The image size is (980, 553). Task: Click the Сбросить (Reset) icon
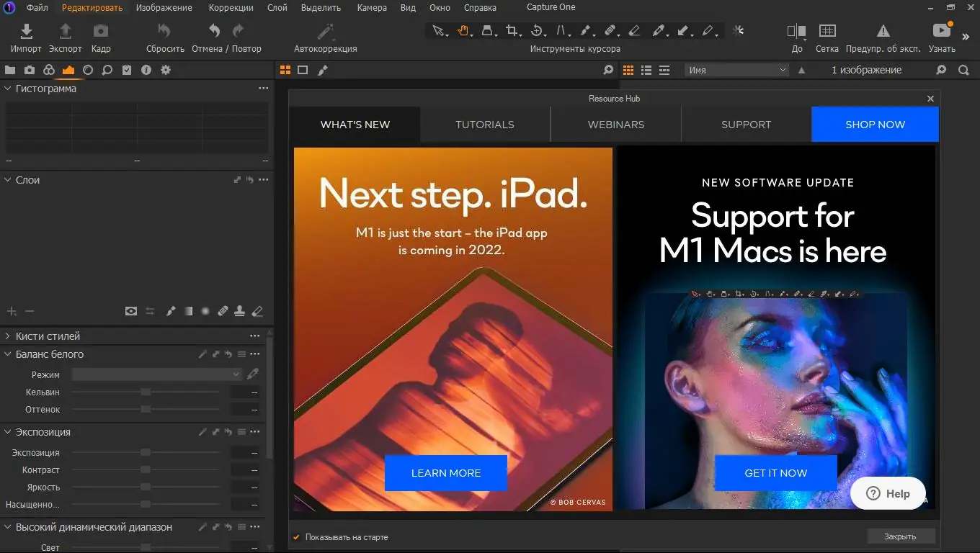165,31
